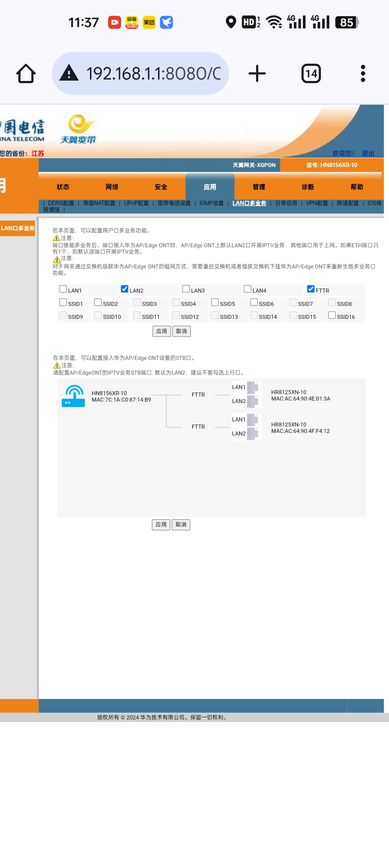Check the SSID6 checkbox
This screenshot has width=389, height=868.
coord(254,302)
